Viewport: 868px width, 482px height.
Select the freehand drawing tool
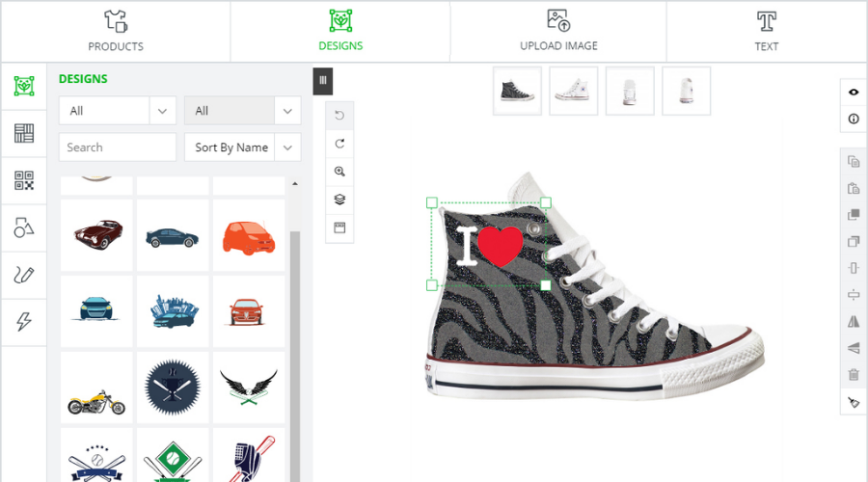coord(24,275)
